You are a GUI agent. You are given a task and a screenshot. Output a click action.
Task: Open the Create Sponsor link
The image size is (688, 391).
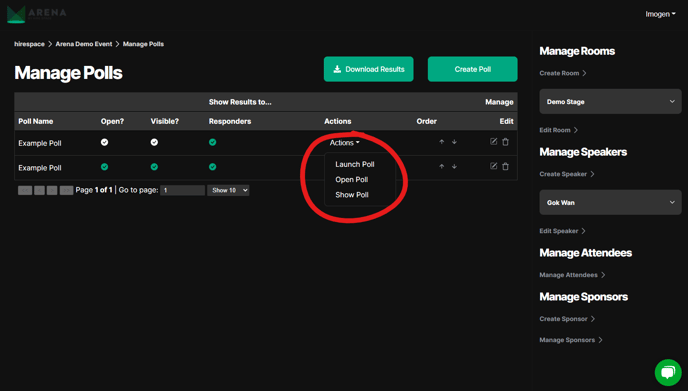[x=567, y=319]
